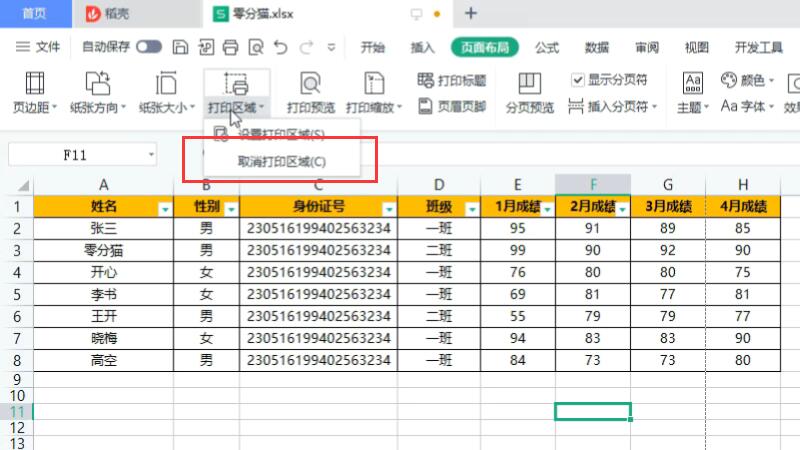Click the 页眉页脚 button
The height and width of the screenshot is (450, 800).
pos(451,106)
